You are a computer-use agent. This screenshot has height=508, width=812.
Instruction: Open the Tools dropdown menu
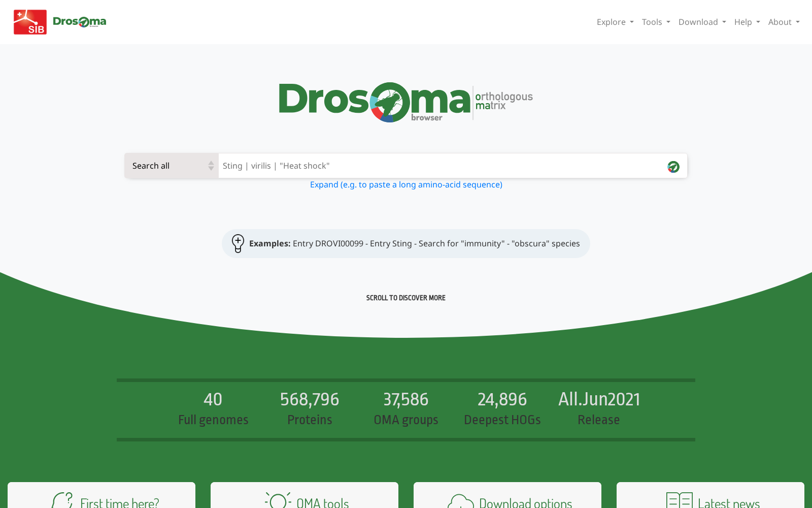656,22
